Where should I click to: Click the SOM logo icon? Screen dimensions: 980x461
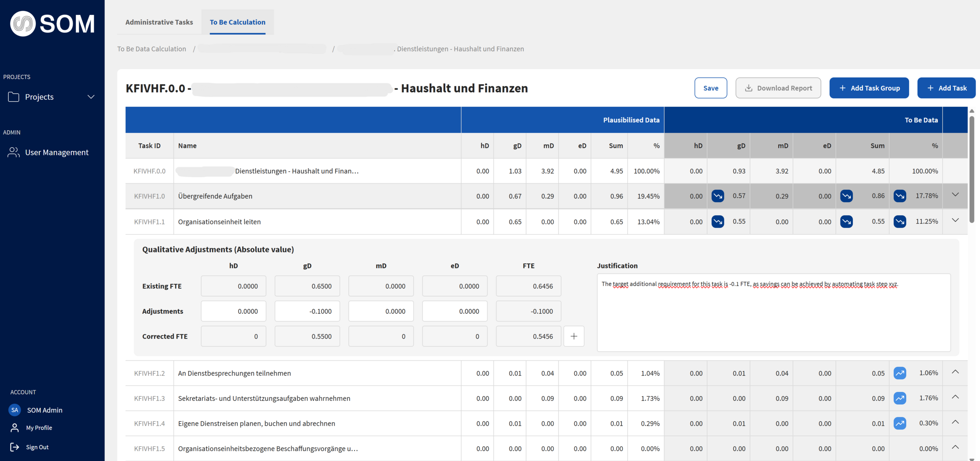23,23
